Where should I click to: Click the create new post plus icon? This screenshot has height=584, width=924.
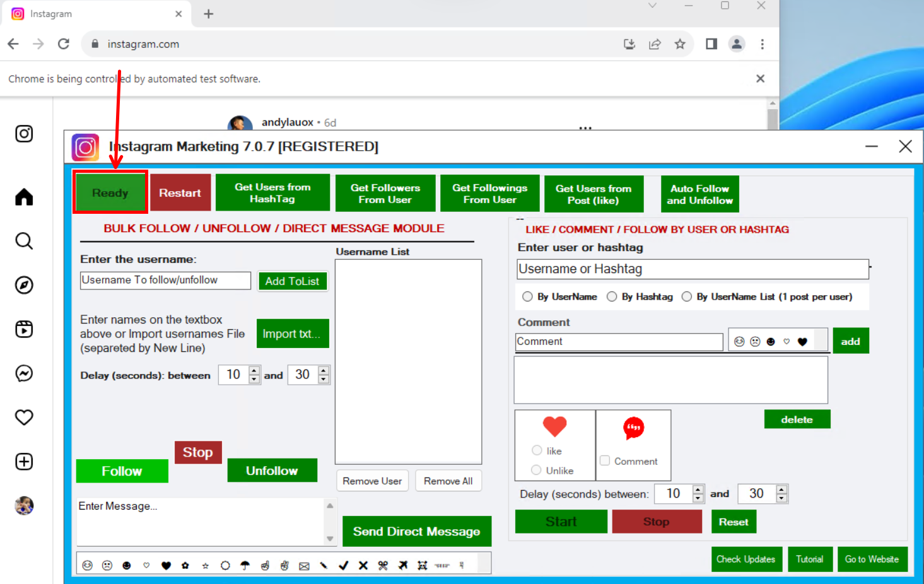click(x=24, y=462)
